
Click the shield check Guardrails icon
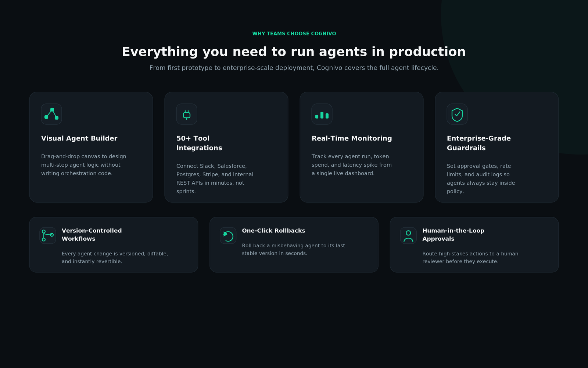click(457, 114)
